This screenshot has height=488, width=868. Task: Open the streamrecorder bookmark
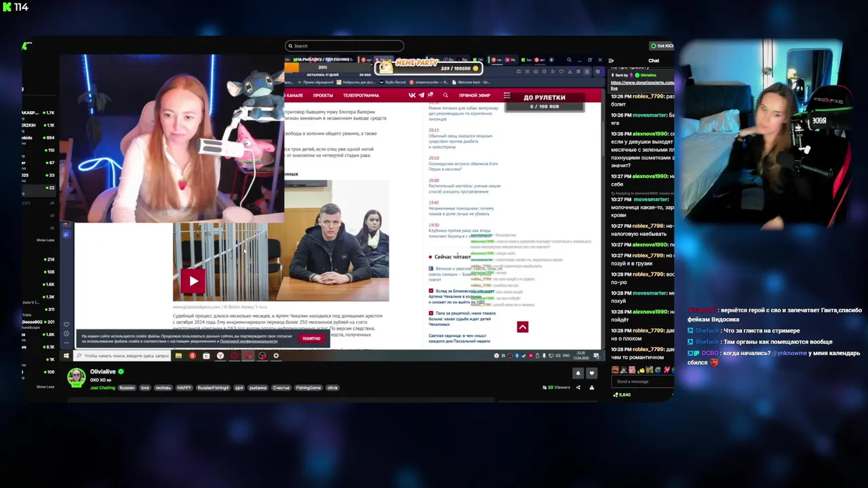pyautogui.click(x=431, y=82)
